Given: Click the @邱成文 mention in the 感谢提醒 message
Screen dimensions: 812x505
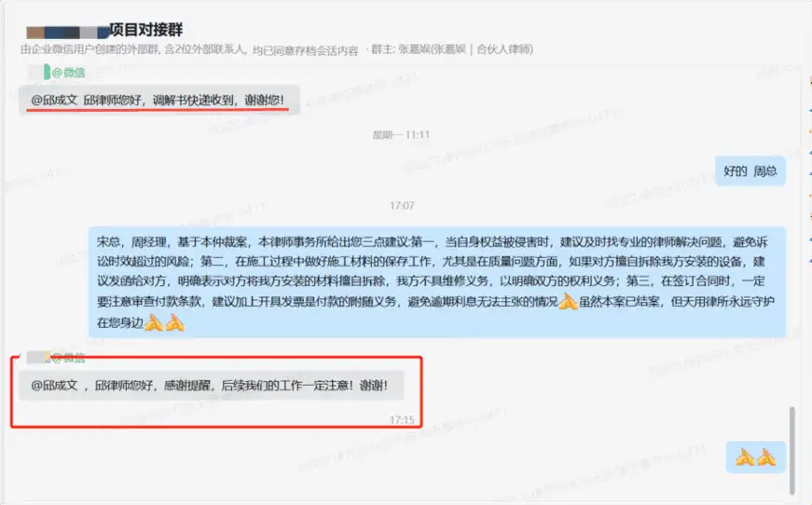Looking at the screenshot, I should click(x=54, y=386).
